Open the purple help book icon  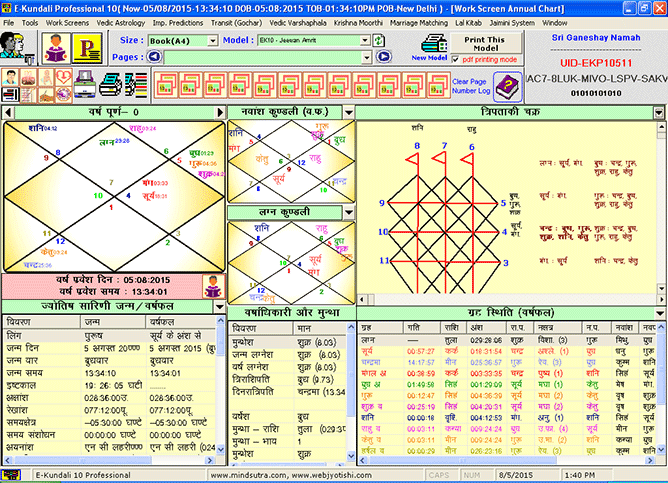tap(508, 87)
